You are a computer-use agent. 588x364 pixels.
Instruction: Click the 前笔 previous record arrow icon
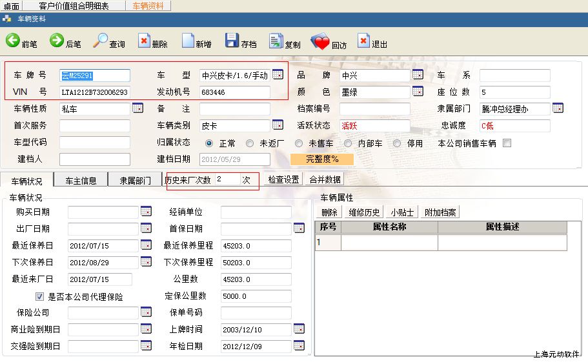click(x=13, y=41)
